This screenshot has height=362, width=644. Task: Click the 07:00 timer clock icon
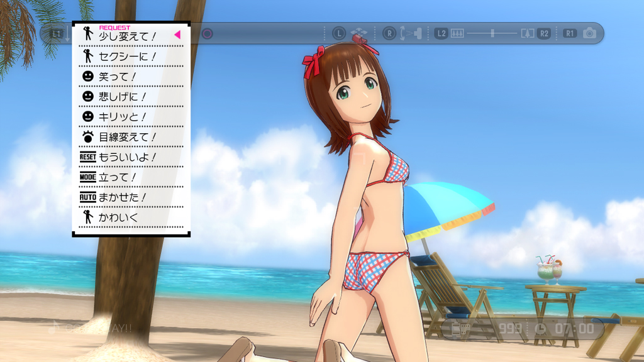tap(540, 329)
